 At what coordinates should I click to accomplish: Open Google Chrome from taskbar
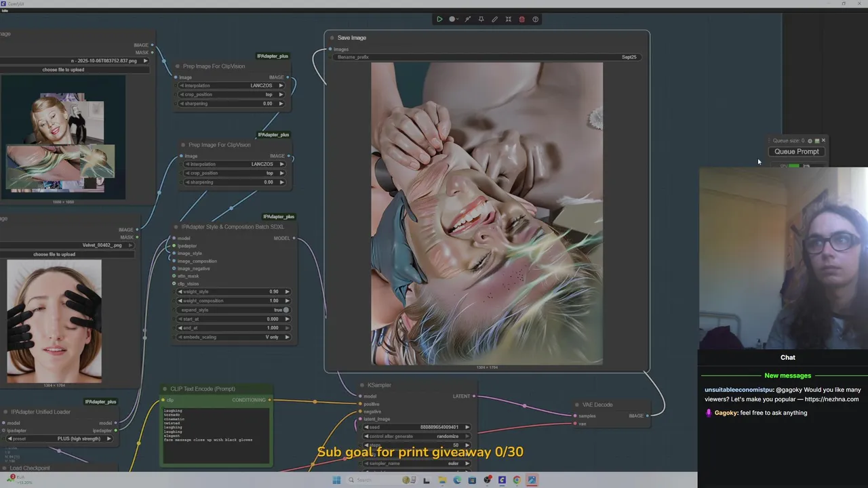[517, 480]
